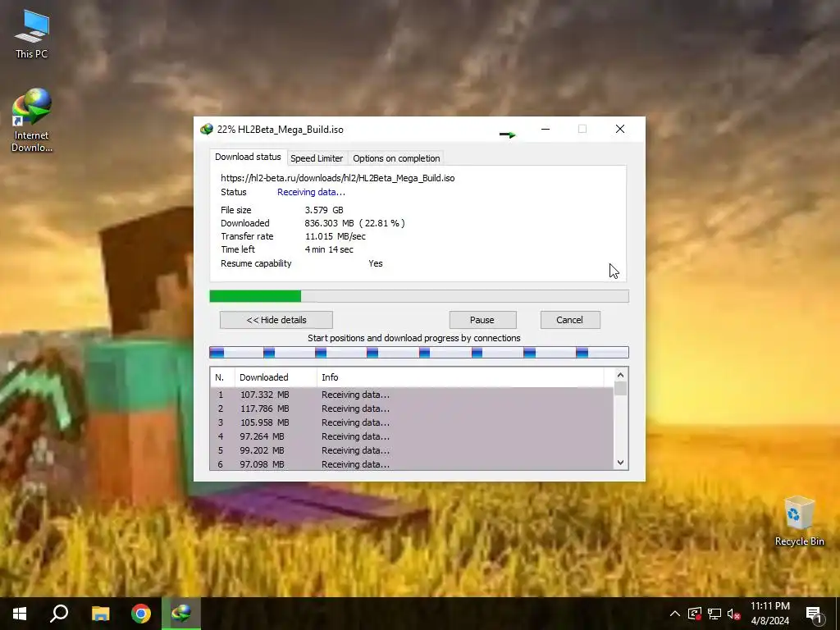The height and width of the screenshot is (630, 840).
Task: Select the Recycle Bin desktop icon
Action: tap(799, 521)
